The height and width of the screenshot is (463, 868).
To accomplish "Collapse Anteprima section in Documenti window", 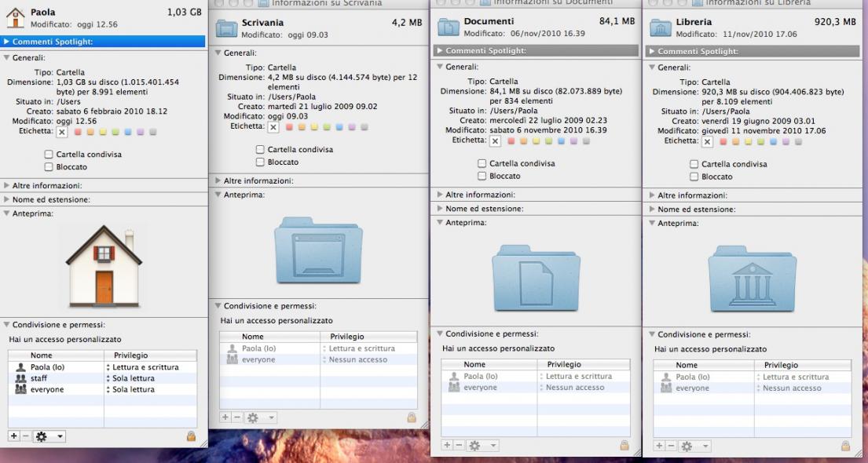I will [x=440, y=222].
